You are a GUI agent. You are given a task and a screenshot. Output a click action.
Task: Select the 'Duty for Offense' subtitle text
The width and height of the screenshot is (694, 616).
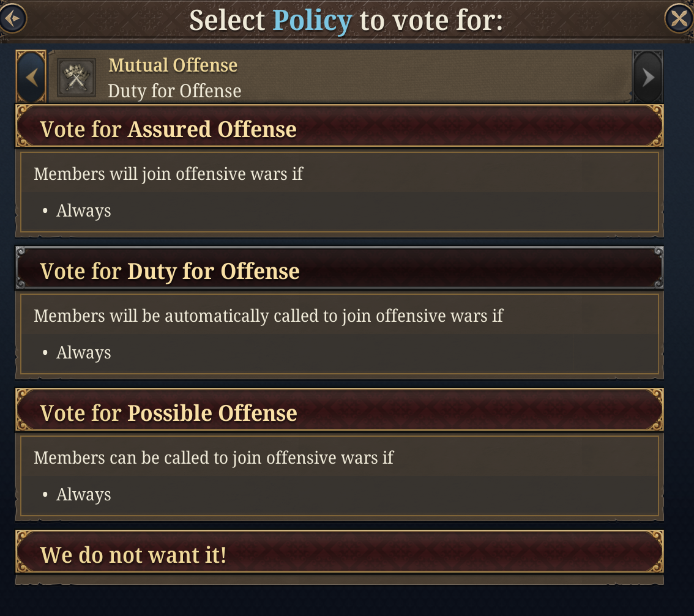pos(174,91)
